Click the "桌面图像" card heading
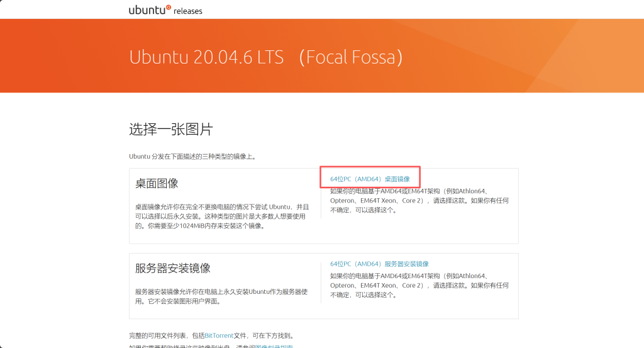 tap(157, 183)
